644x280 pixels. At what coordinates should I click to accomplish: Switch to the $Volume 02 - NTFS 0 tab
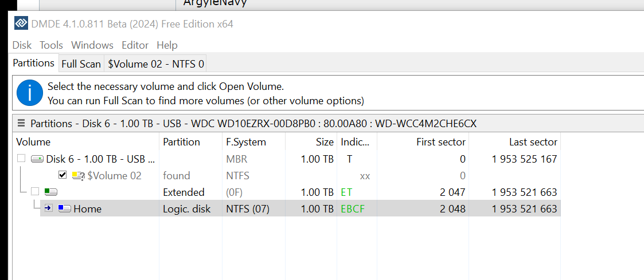click(155, 64)
